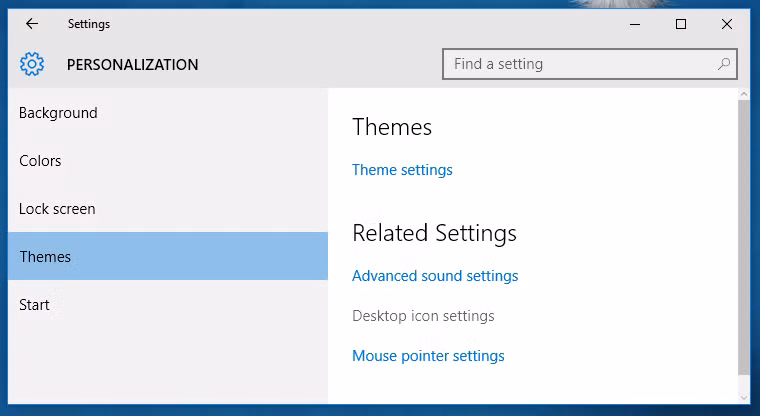Viewport: 760px width, 416px height.
Task: Click the magnifier icon in the search box
Action: [724, 64]
